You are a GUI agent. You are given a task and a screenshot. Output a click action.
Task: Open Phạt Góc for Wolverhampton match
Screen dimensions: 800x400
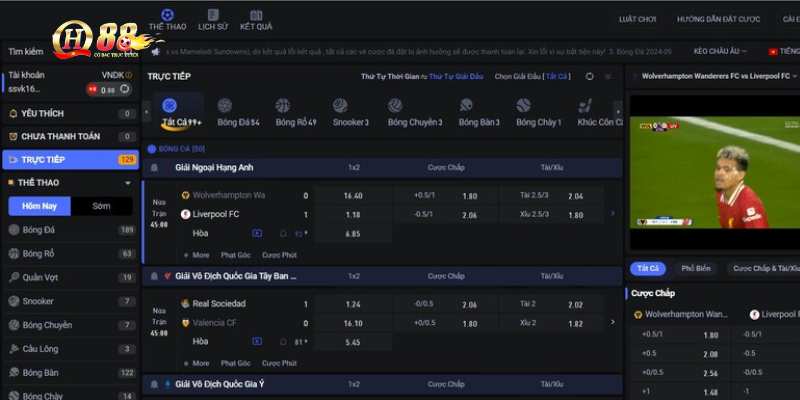[x=236, y=255]
